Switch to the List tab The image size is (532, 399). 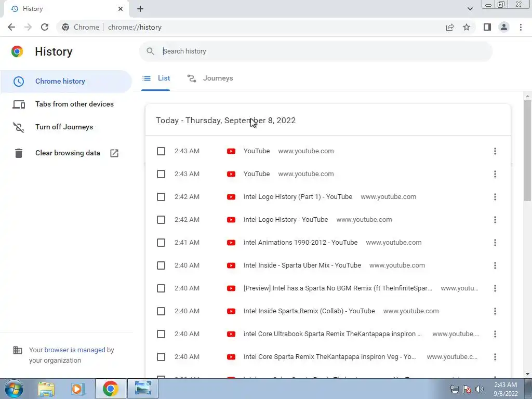pyautogui.click(x=156, y=78)
